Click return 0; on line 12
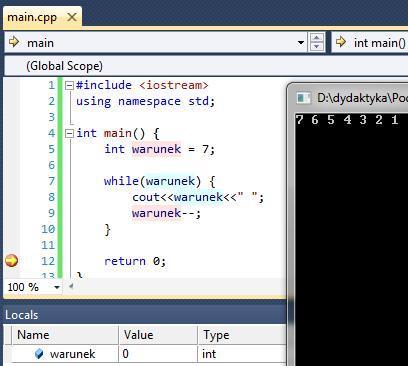The image size is (408, 366). [x=135, y=261]
